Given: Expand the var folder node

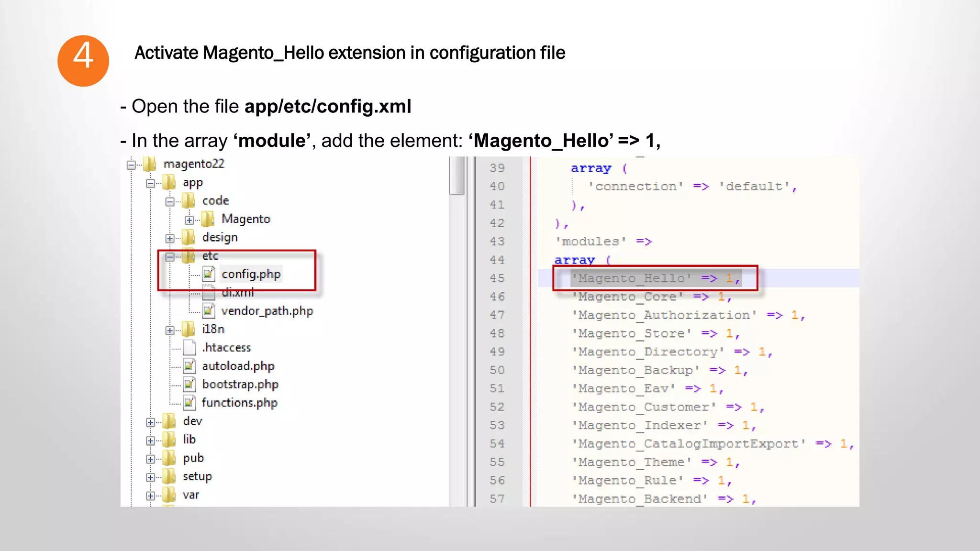Looking at the screenshot, I should tap(150, 496).
